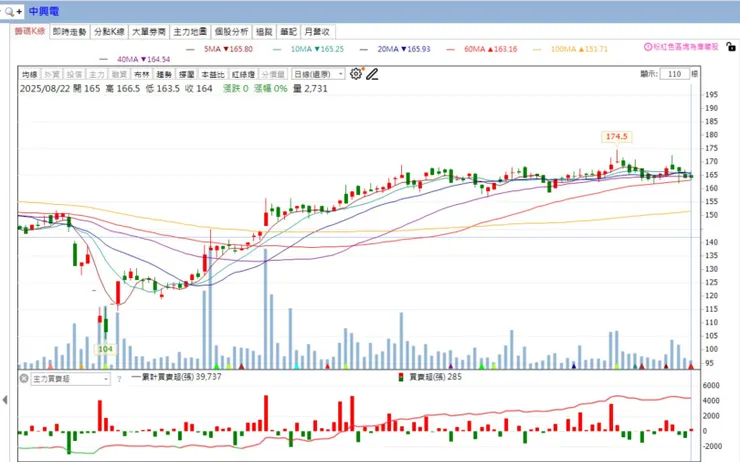The image size is (740, 462).
Task: Toggle the 布林 bands overlay
Action: coord(142,75)
